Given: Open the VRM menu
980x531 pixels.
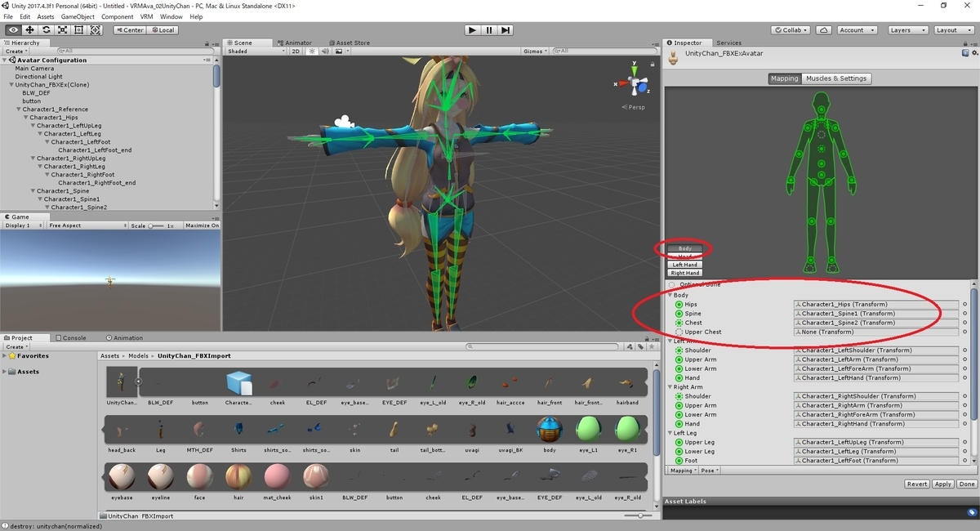Looking at the screenshot, I should point(146,16).
